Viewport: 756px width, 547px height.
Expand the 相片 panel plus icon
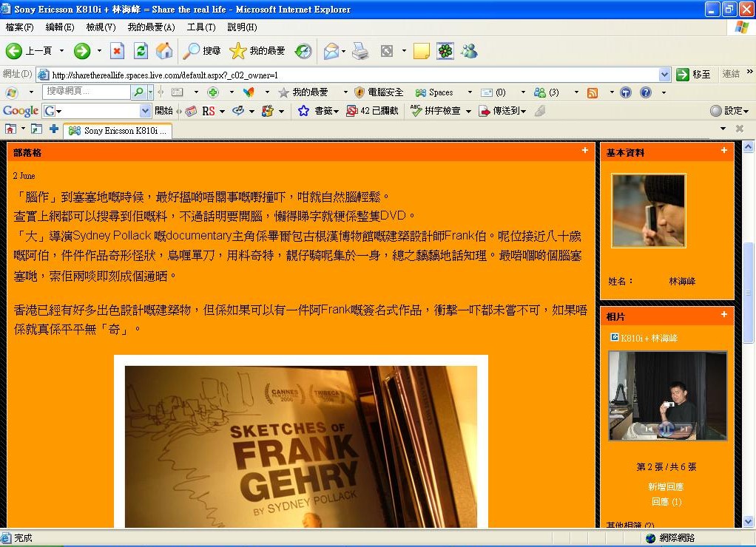723,314
